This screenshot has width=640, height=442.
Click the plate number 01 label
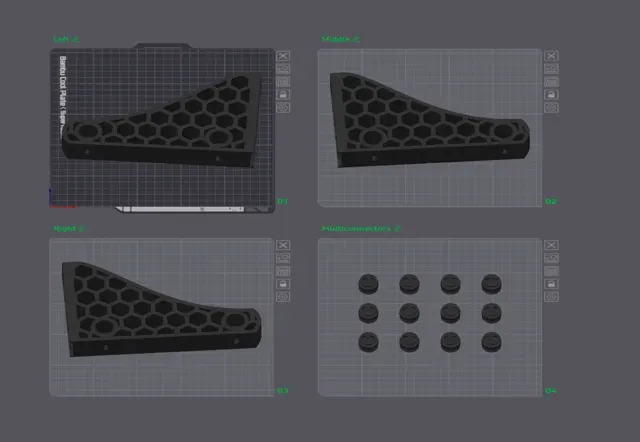point(282,201)
